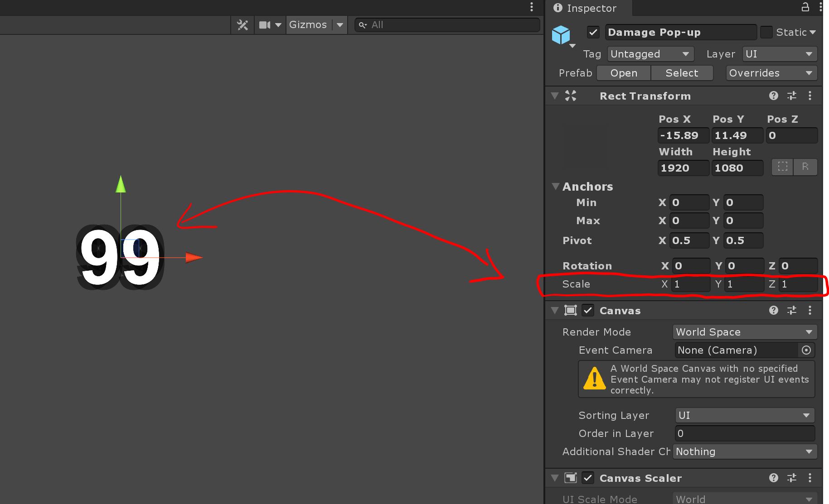Open the prefab using the Open button

point(623,73)
